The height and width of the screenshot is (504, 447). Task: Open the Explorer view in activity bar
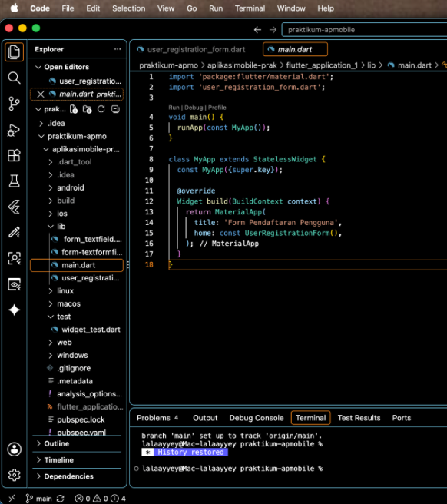pyautogui.click(x=14, y=51)
